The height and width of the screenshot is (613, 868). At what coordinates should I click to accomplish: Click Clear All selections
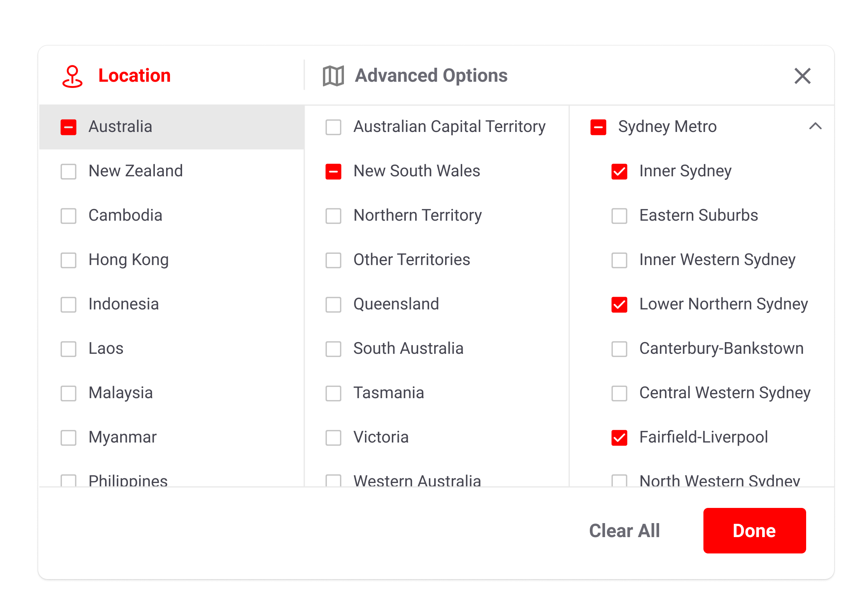click(x=624, y=530)
